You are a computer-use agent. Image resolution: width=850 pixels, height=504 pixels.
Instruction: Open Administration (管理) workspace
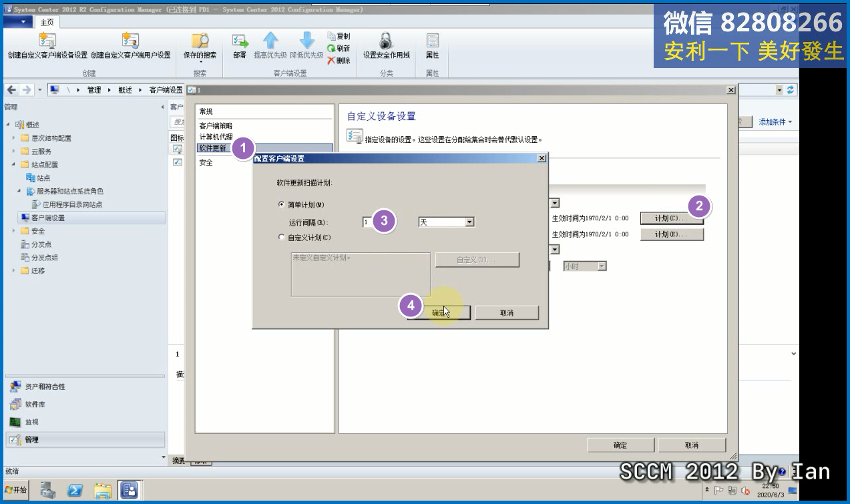[x=84, y=439]
